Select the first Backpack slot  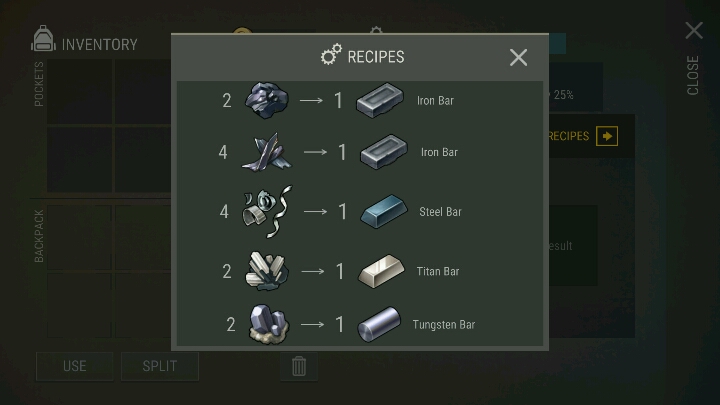tap(79, 237)
